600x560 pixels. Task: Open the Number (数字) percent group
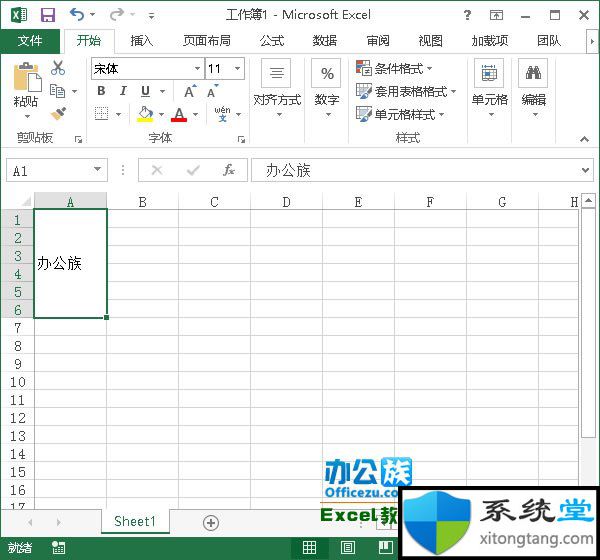(x=327, y=88)
